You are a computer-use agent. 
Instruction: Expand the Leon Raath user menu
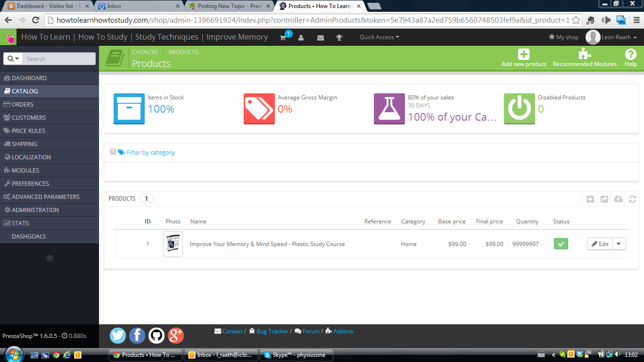point(611,37)
